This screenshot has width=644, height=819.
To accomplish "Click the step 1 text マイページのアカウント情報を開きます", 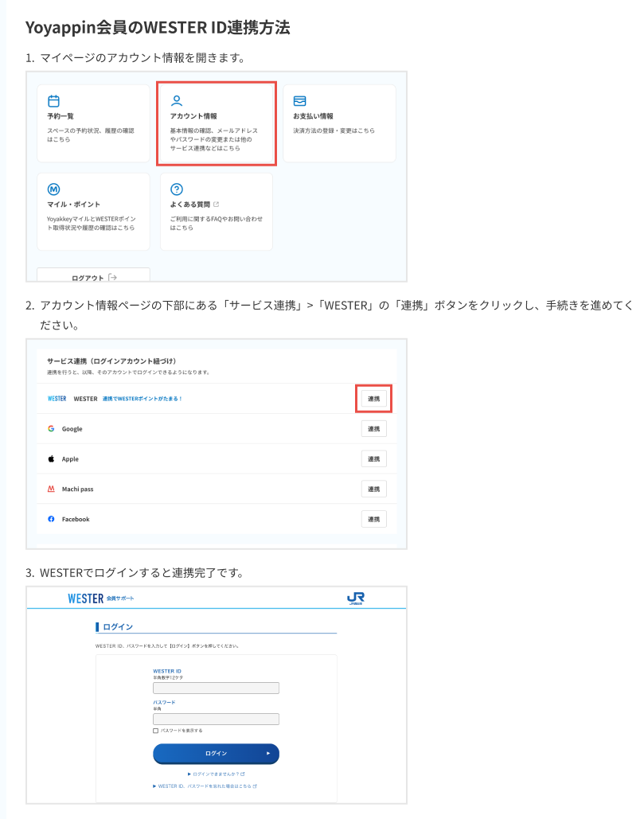I will coord(142,57).
